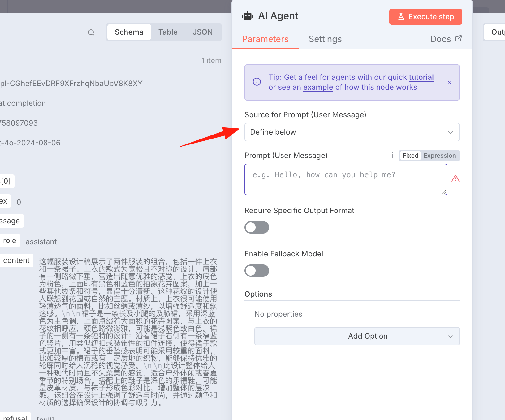Viewport: 505px width, 420px height.
Task: Enable Require Specific Output Format toggle
Action: tap(257, 227)
